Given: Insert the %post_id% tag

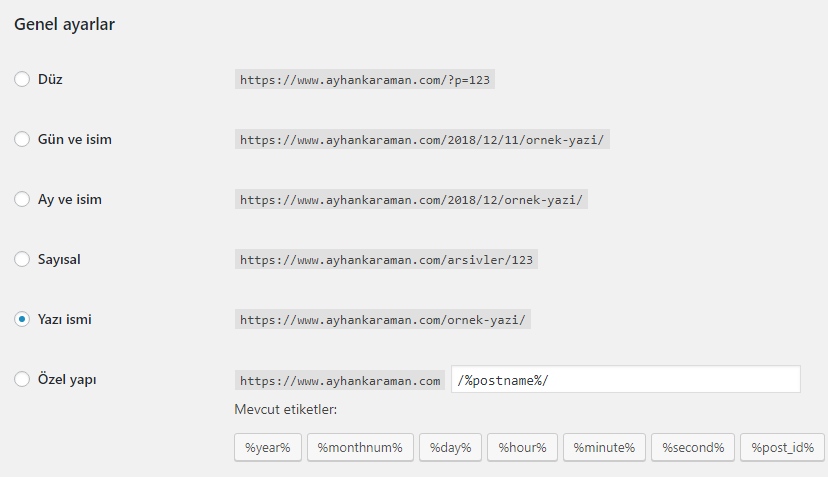Looking at the screenshot, I should (783, 447).
